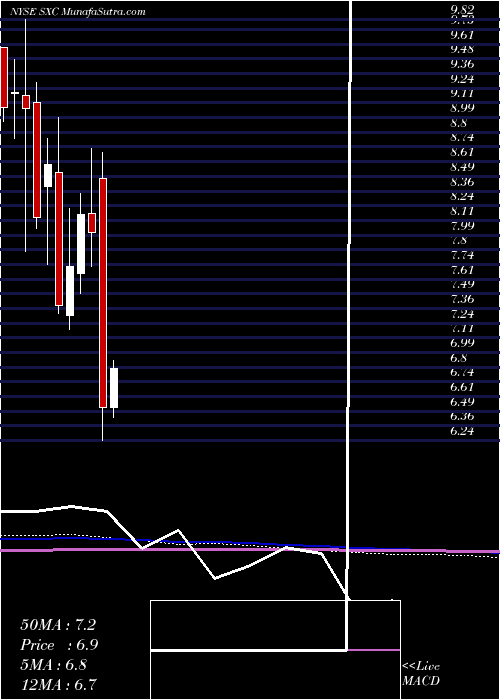
Task: Select the 7.49 price label
Action: pyautogui.click(x=462, y=284)
